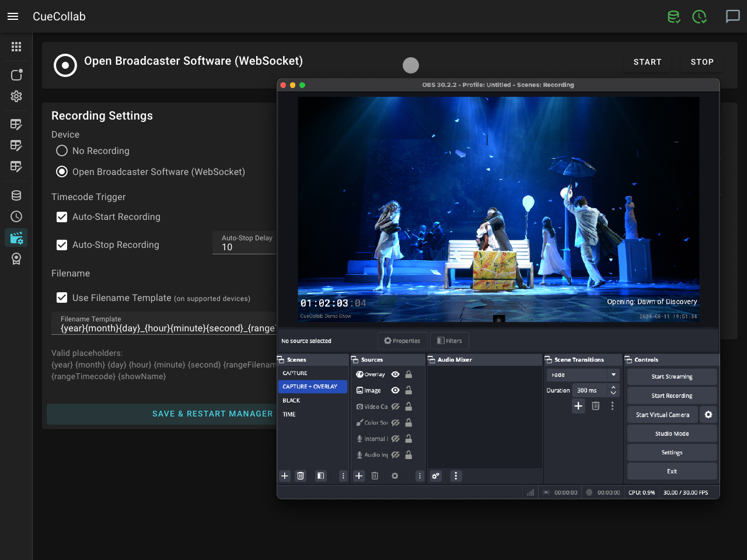Float the Scenes dock via header icon
This screenshot has width=747, height=560.
coord(281,360)
